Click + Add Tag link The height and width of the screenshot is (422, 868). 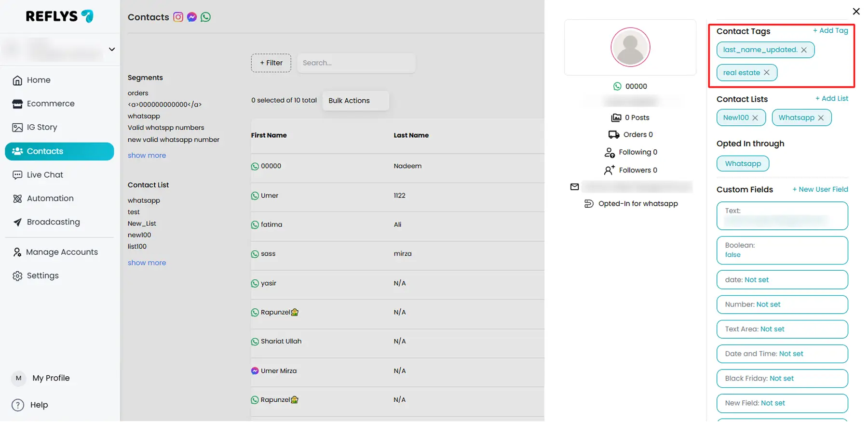[830, 31]
